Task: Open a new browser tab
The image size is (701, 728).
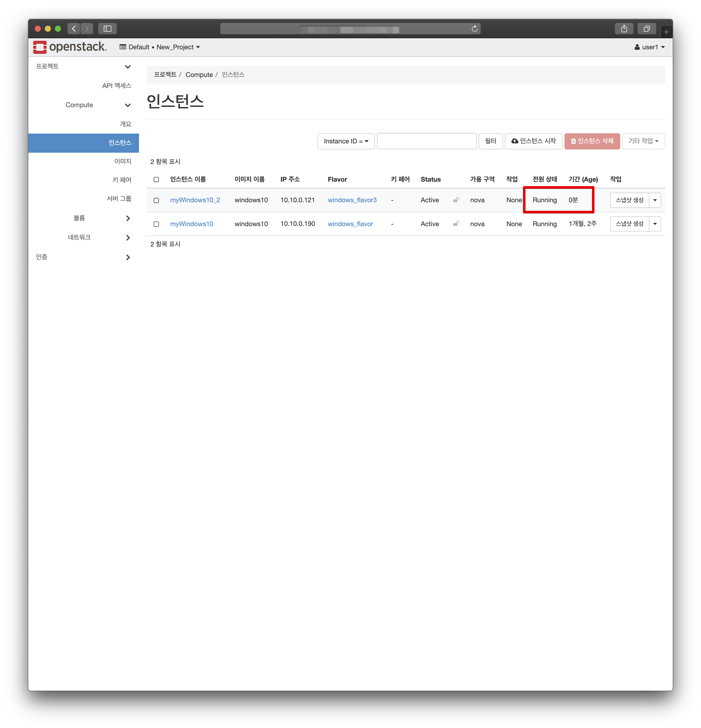Action: tap(666, 32)
